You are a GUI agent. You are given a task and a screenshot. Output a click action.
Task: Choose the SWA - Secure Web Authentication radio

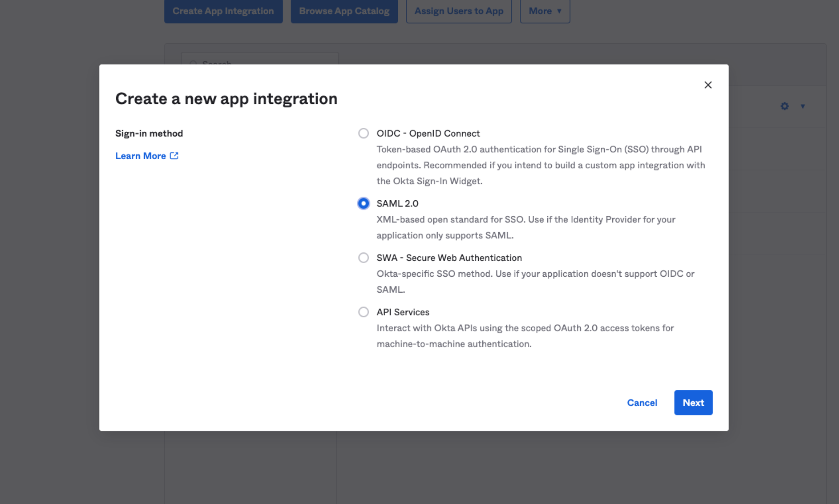(x=363, y=258)
